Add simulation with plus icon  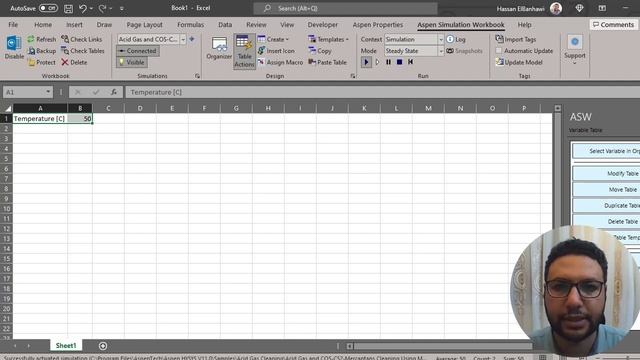point(192,39)
